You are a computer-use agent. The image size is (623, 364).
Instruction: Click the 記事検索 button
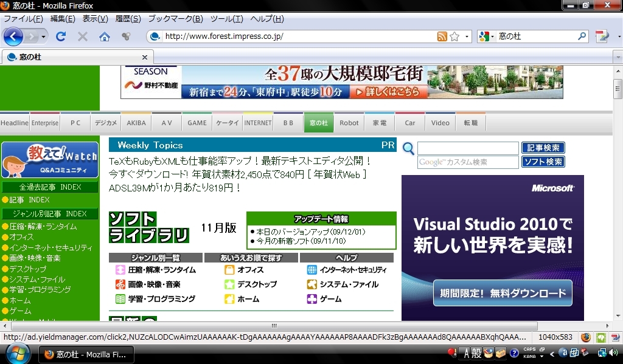pyautogui.click(x=543, y=148)
